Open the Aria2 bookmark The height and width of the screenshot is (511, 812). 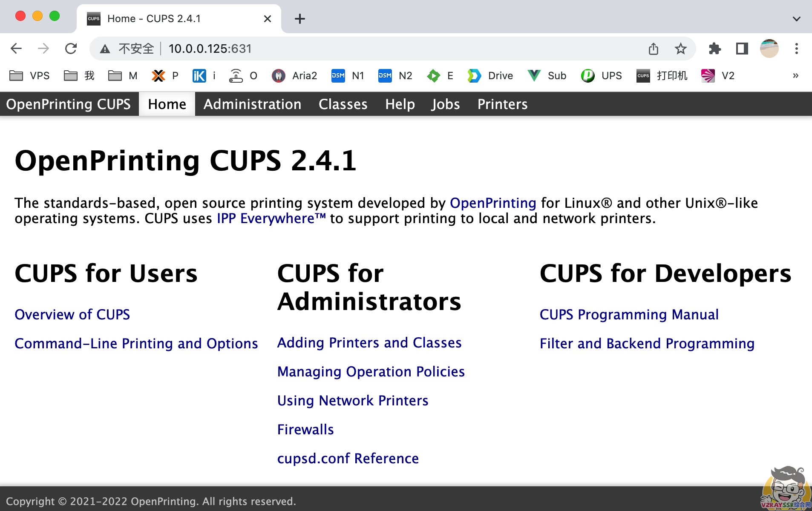[295, 76]
